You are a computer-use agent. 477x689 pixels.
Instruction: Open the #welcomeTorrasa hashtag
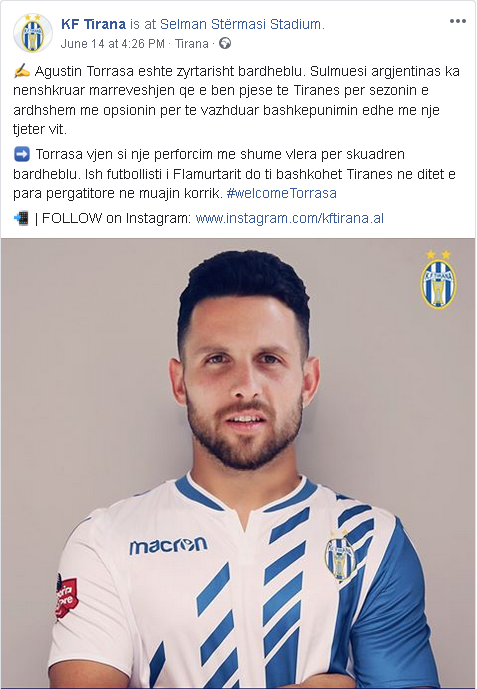tap(282, 193)
